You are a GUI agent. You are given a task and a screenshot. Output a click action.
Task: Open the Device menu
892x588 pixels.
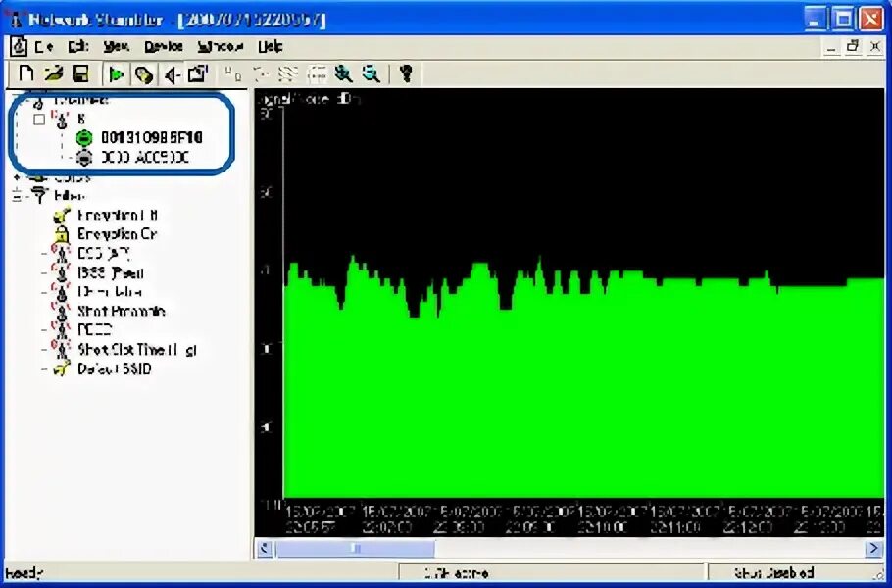point(164,47)
